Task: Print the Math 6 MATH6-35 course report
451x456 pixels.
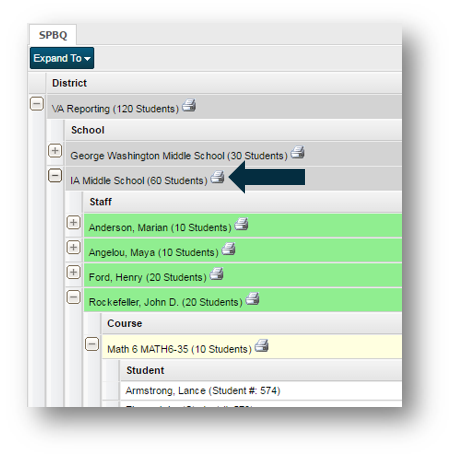Action: pyautogui.click(x=262, y=346)
